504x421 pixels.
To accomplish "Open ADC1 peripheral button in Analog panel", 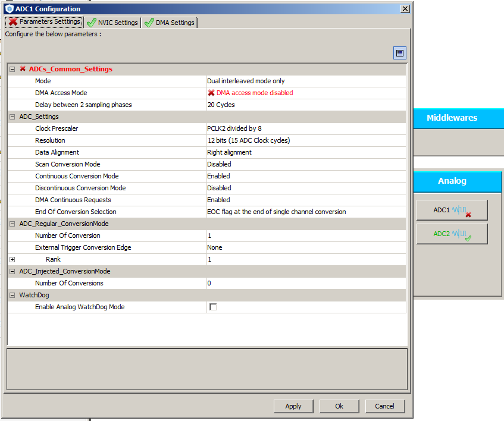I will tap(452, 210).
